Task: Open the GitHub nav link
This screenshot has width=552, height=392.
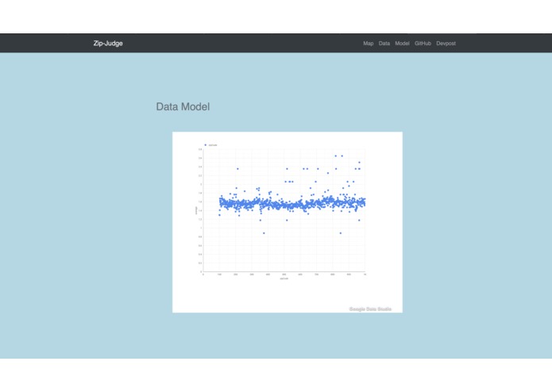Action: (423, 43)
